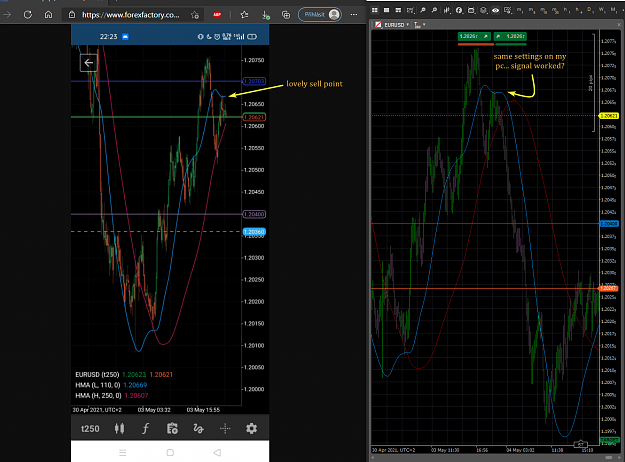Screen dimensions: 625x462
Task: Open the browser favorites list
Action: [x=244, y=15]
